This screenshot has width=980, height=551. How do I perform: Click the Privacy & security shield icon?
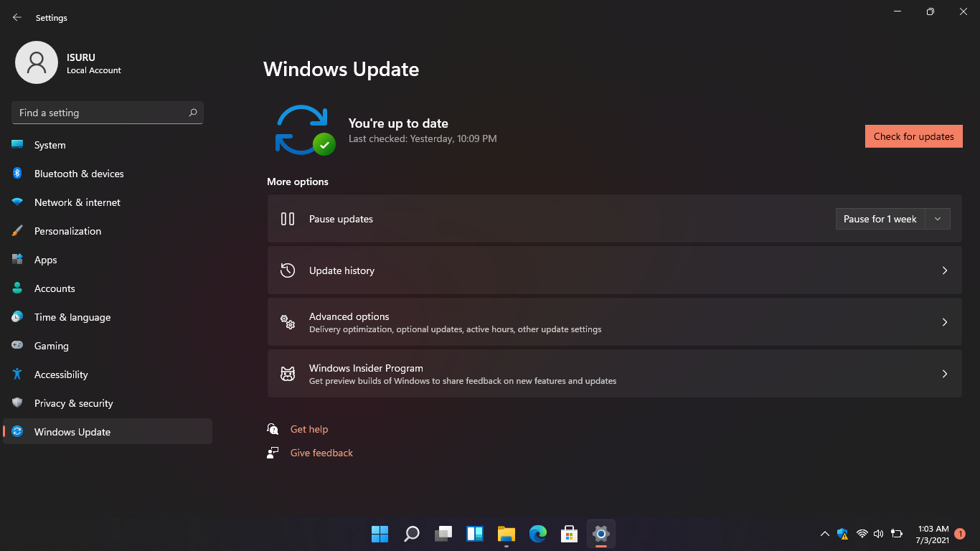pyautogui.click(x=17, y=403)
